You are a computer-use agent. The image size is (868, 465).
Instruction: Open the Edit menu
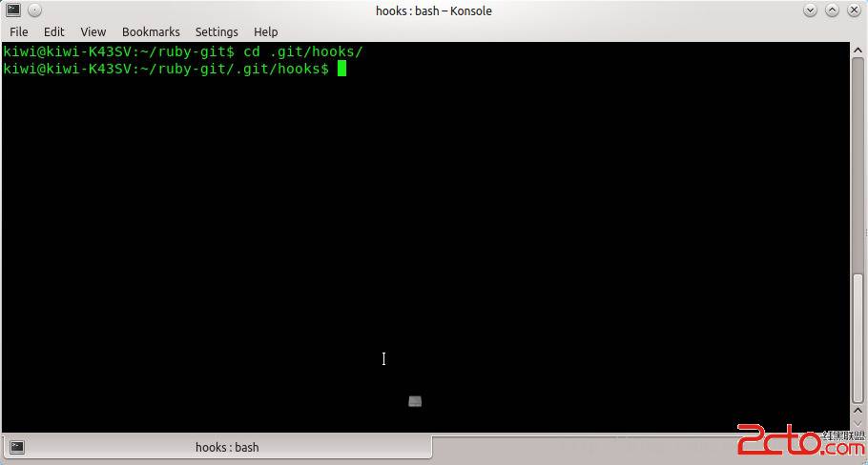54,32
